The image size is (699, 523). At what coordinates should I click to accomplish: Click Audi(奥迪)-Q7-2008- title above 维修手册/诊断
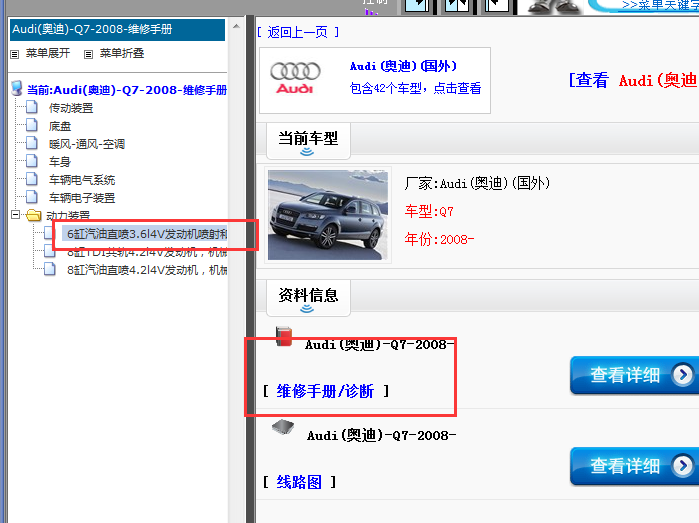[x=379, y=345]
